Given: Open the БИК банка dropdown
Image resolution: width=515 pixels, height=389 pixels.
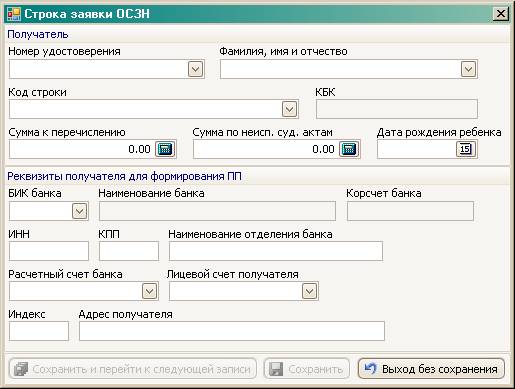Looking at the screenshot, I should [79, 211].
